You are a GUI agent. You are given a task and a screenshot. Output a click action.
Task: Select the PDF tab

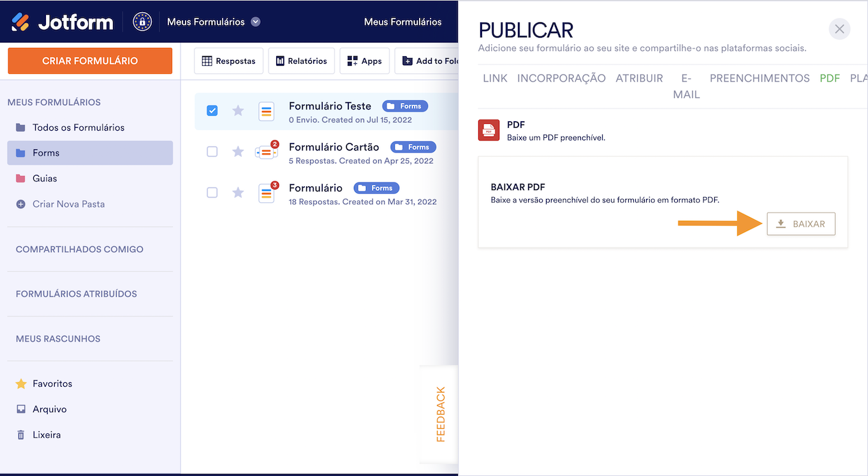coord(830,78)
